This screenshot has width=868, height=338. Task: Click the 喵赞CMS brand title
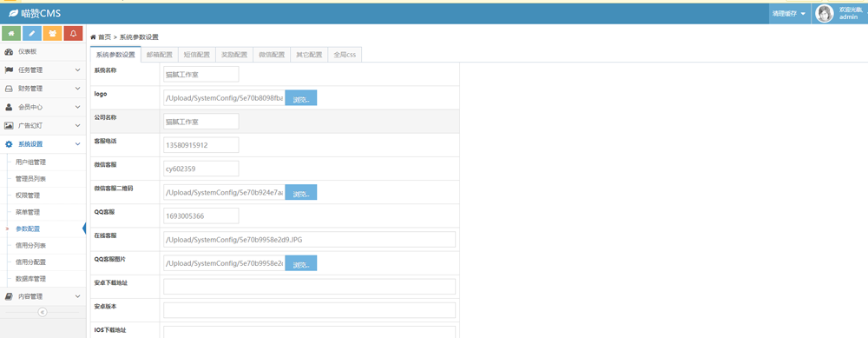point(41,13)
